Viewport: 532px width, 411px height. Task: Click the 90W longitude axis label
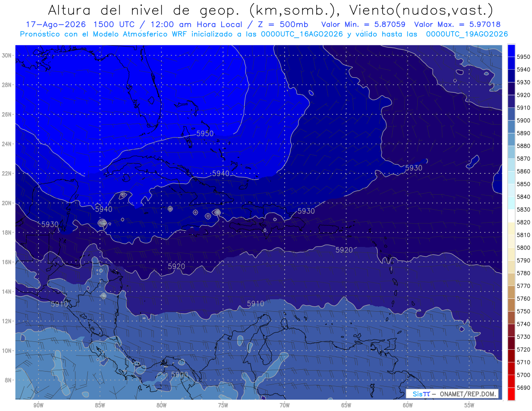pyautogui.click(x=38, y=405)
